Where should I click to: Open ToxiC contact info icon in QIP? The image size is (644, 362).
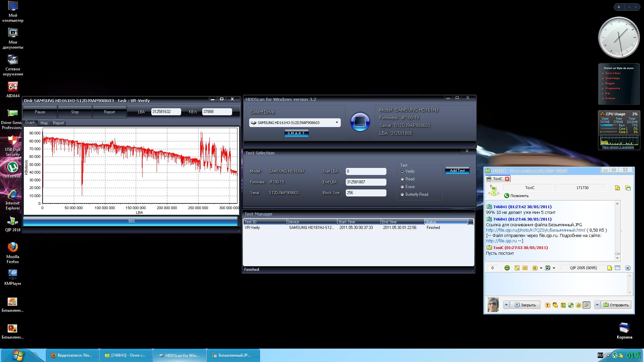[x=617, y=188]
